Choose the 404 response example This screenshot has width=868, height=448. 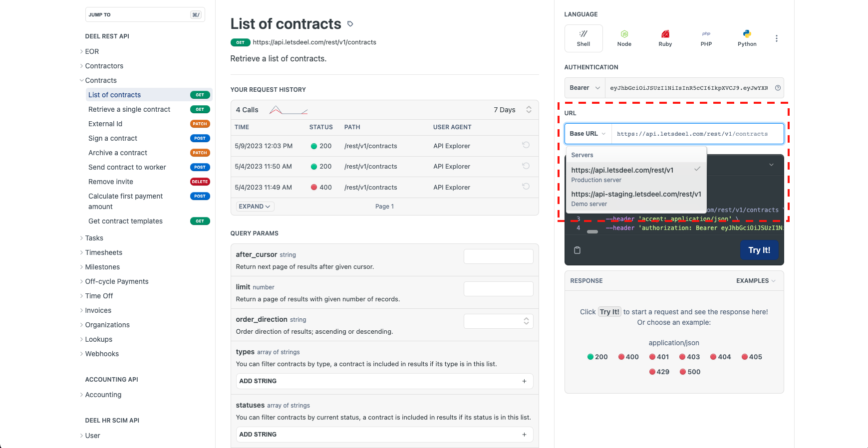(x=720, y=357)
